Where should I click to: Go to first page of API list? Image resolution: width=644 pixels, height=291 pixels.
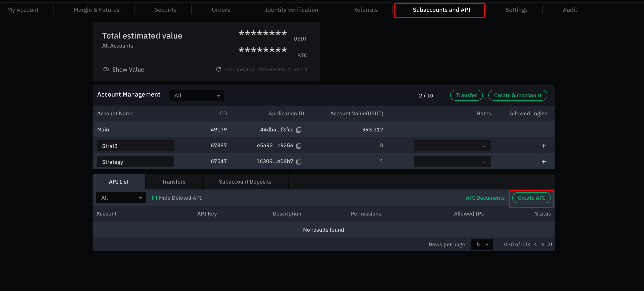pos(528,244)
